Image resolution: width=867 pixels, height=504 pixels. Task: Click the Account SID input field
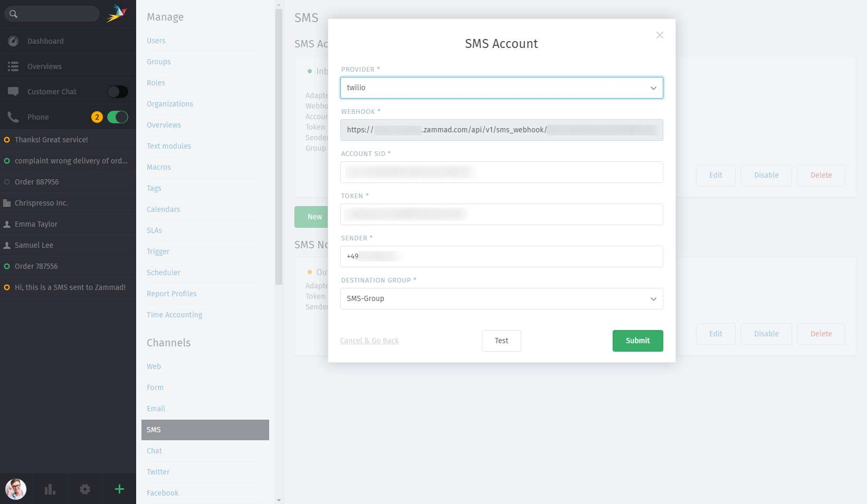pos(502,172)
